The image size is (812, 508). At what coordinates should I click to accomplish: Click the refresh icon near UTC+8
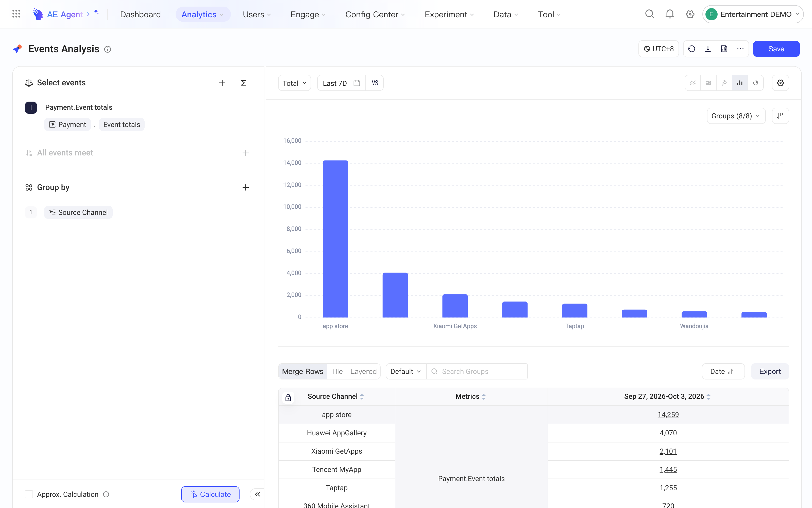[x=691, y=49]
